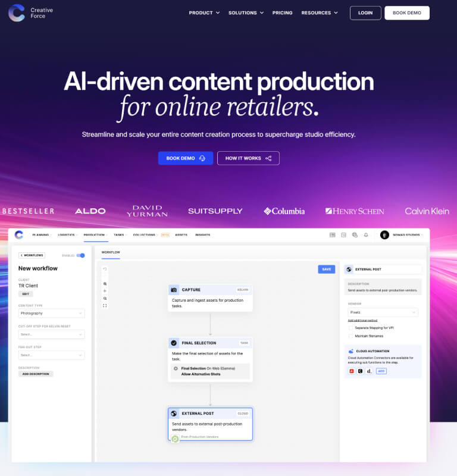Select the External Post step card
The width and height of the screenshot is (457, 476).
pos(210,424)
